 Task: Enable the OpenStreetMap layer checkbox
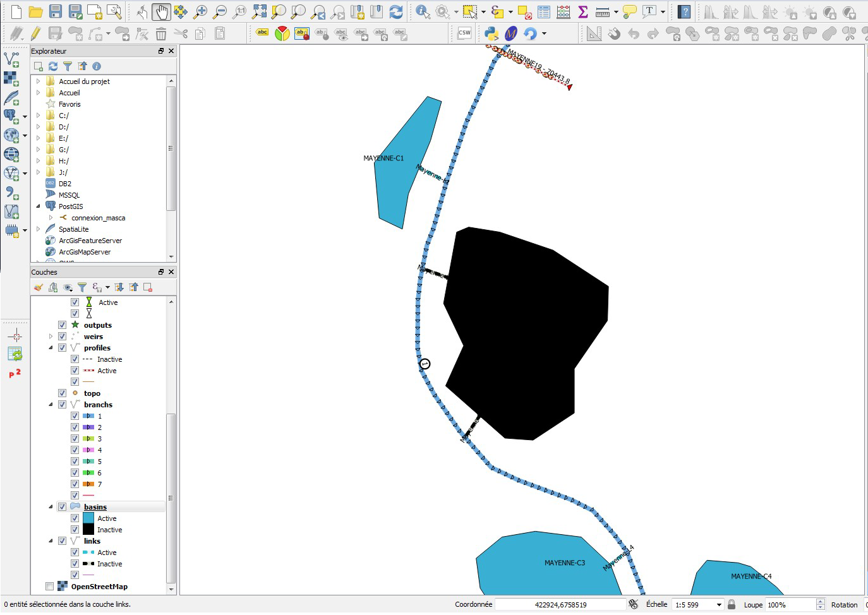(49, 587)
